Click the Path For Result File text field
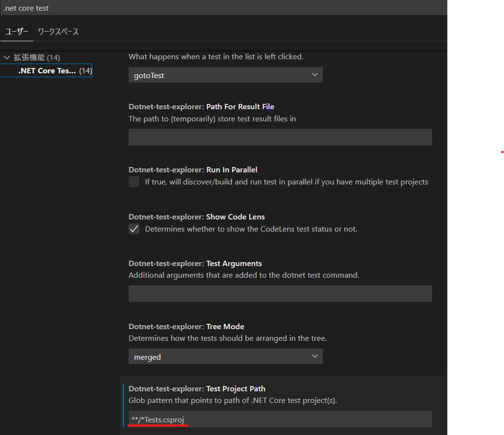The width and height of the screenshot is (504, 435). (280, 137)
